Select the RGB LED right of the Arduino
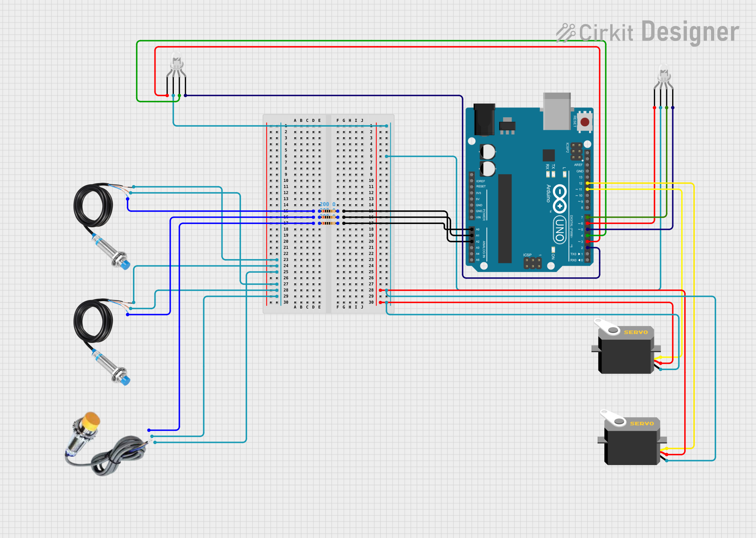756x538 pixels. (664, 85)
